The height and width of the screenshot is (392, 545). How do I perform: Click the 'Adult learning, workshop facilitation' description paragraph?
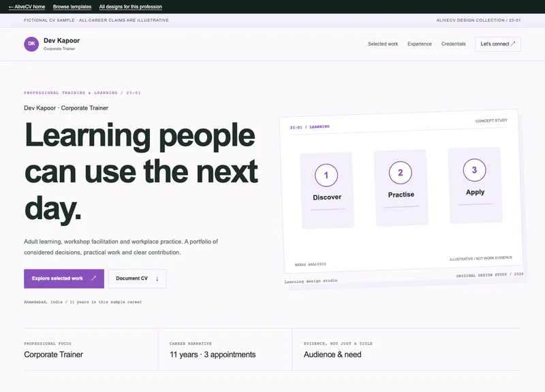click(121, 247)
